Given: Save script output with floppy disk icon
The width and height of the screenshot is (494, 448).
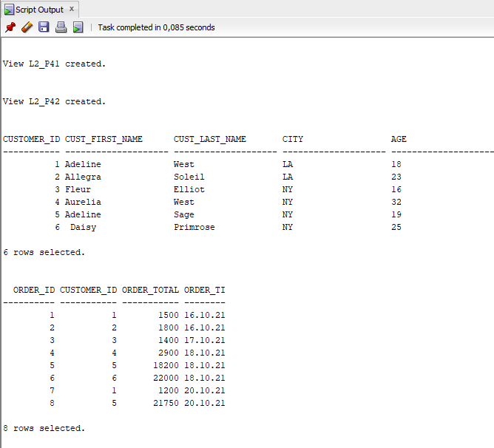Looking at the screenshot, I should (x=44, y=27).
